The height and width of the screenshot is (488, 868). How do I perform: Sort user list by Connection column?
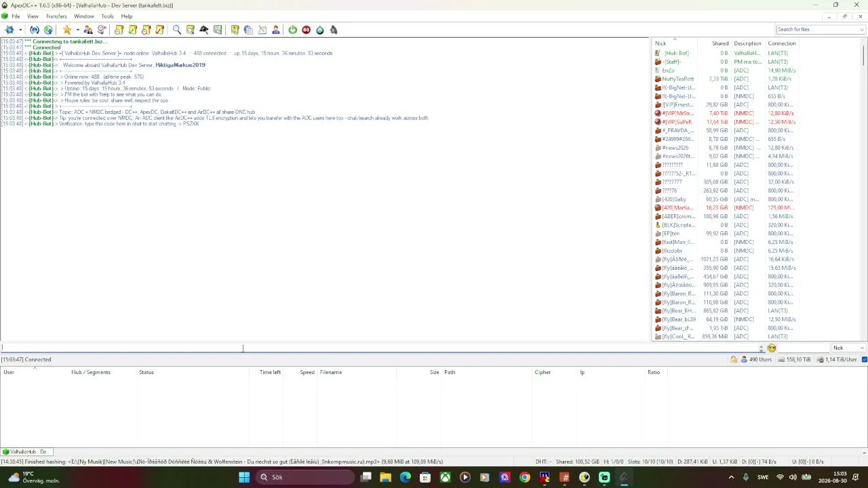point(782,43)
